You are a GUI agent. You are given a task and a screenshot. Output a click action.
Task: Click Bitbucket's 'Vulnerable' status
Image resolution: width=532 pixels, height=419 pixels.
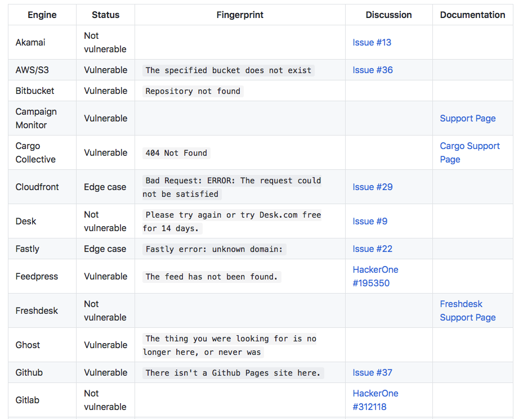coord(105,91)
